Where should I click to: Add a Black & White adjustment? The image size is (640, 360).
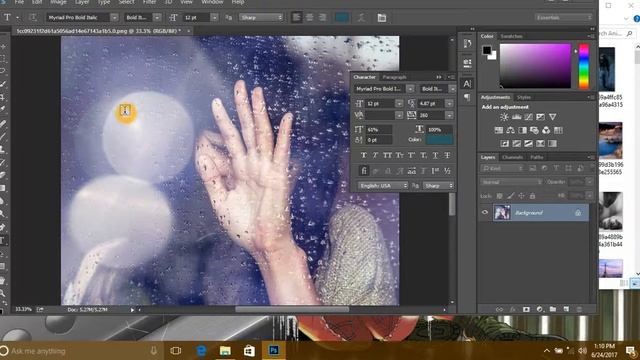(522, 130)
